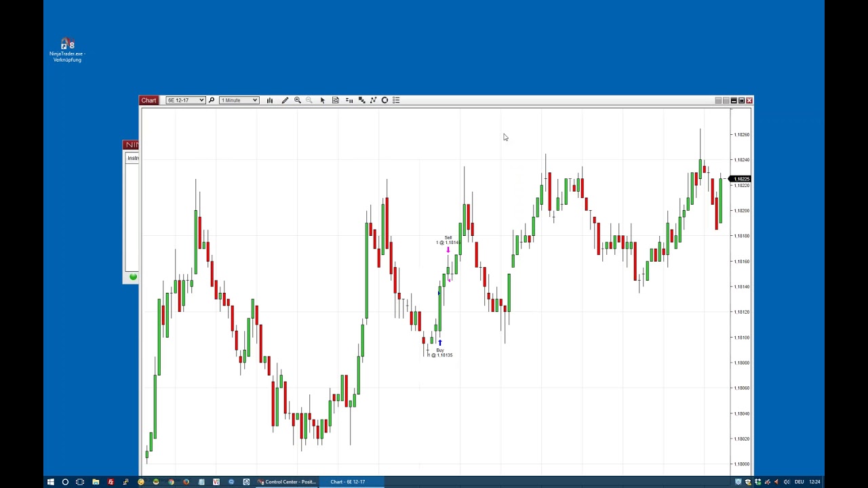The height and width of the screenshot is (488, 868).
Task: Open Cortana search circle in taskbar
Action: click(x=65, y=482)
